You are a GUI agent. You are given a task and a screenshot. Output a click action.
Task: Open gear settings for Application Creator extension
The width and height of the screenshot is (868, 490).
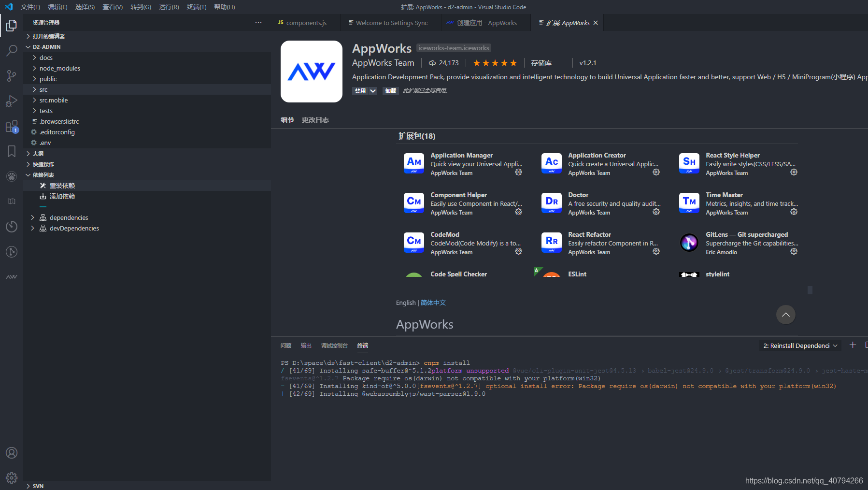656,172
